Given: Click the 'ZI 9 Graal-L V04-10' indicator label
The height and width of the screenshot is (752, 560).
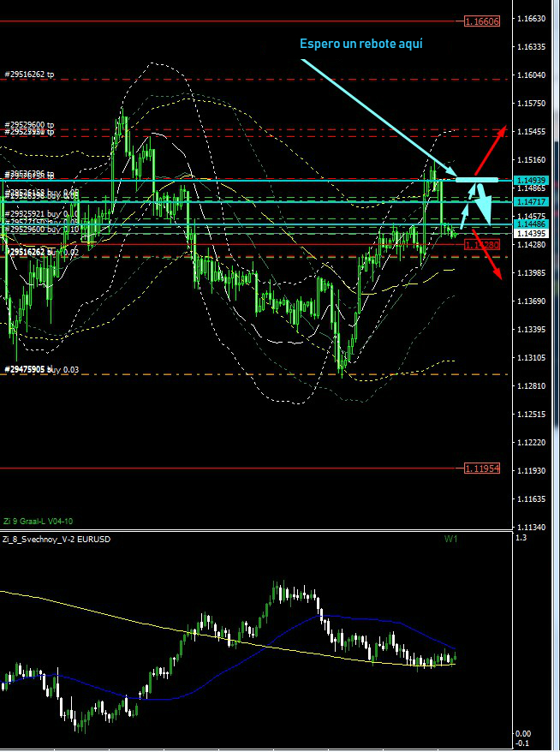Looking at the screenshot, I should pos(38,520).
